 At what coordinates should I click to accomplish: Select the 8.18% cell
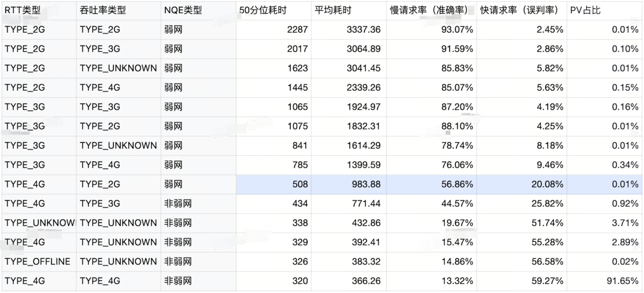522,146
